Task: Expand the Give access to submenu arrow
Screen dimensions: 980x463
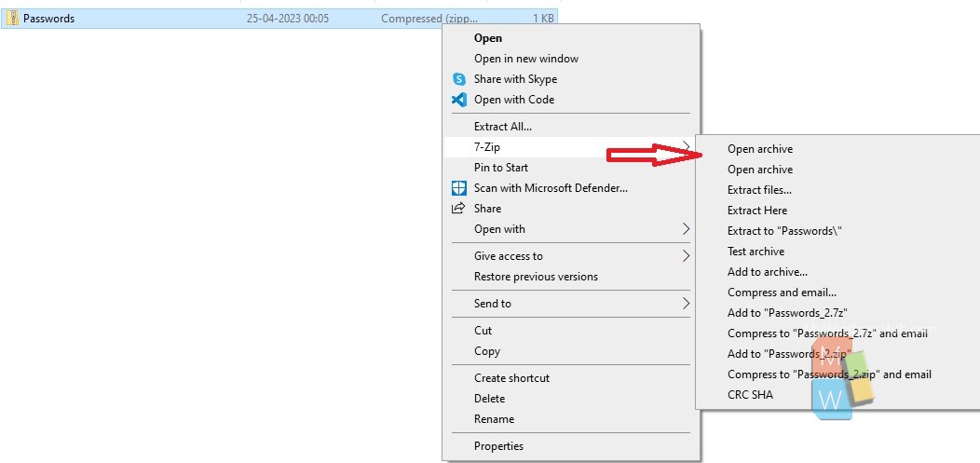Action: [686, 255]
